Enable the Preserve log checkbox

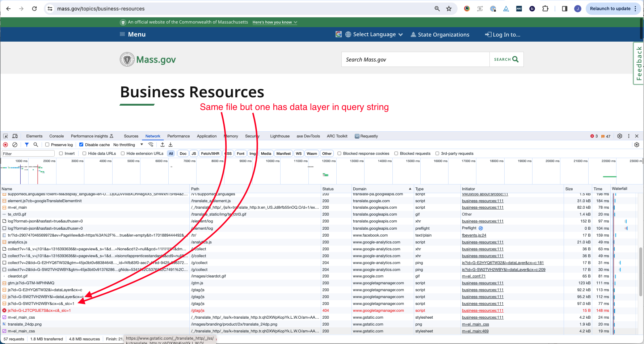[x=47, y=145]
